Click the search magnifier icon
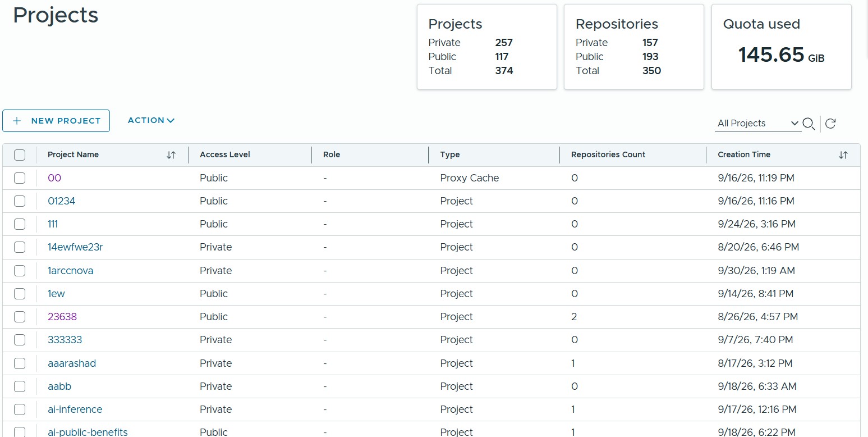Image resolution: width=868 pixels, height=437 pixels. pyautogui.click(x=809, y=124)
